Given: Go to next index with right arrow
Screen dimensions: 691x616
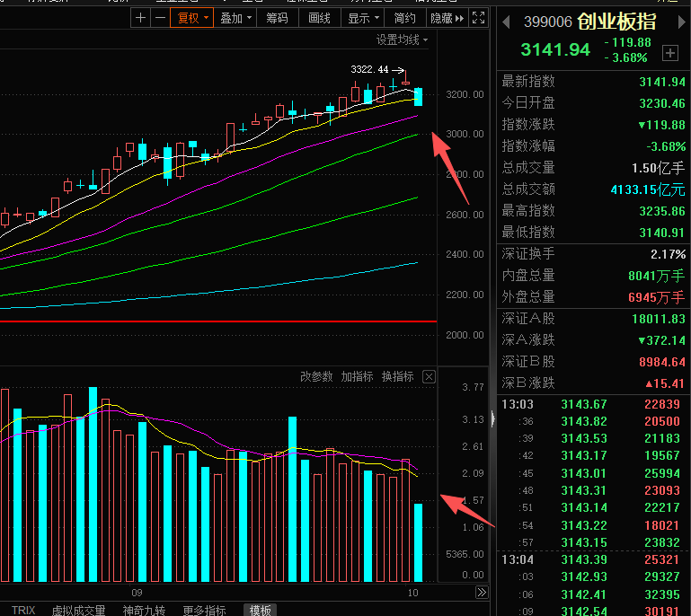Looking at the screenshot, I should pyautogui.click(x=682, y=22).
